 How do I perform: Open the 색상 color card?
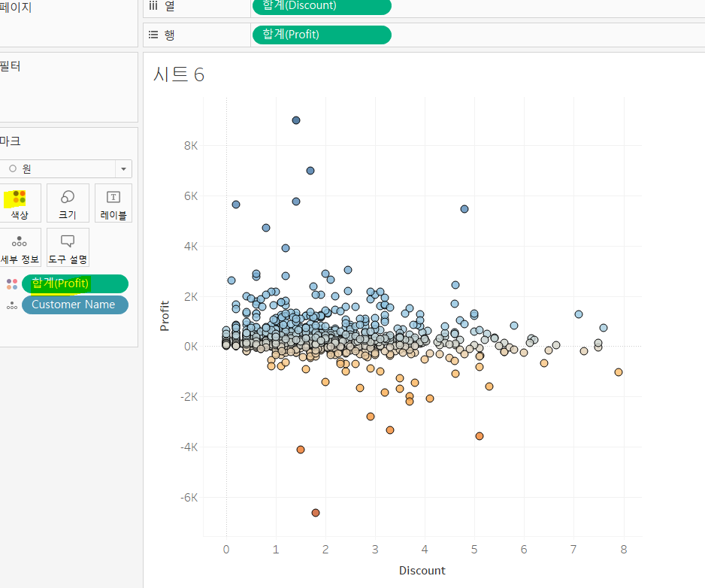coord(20,203)
